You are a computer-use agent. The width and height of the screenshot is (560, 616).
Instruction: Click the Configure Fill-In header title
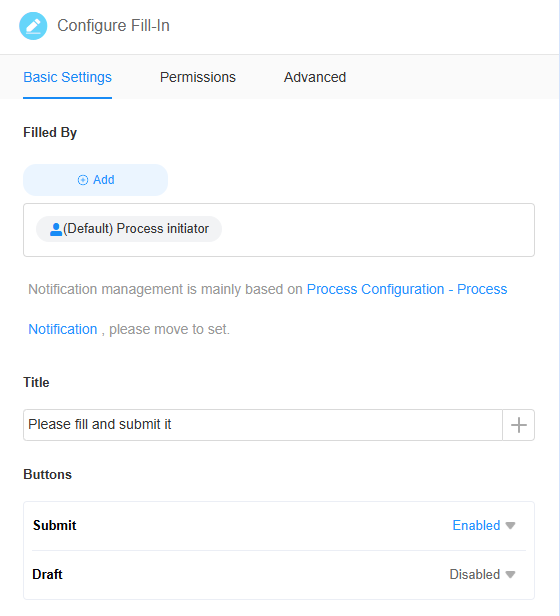pos(114,26)
